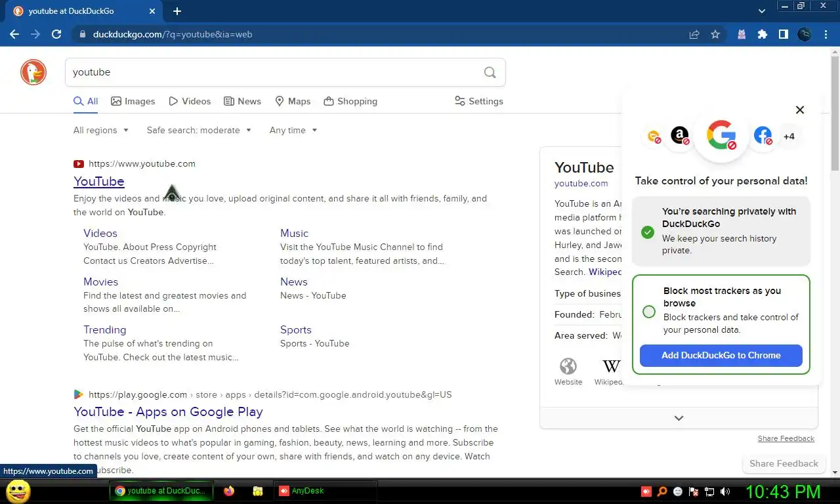Click the YouTube red favicon
Viewport: 840px width, 504px height.
79,164
